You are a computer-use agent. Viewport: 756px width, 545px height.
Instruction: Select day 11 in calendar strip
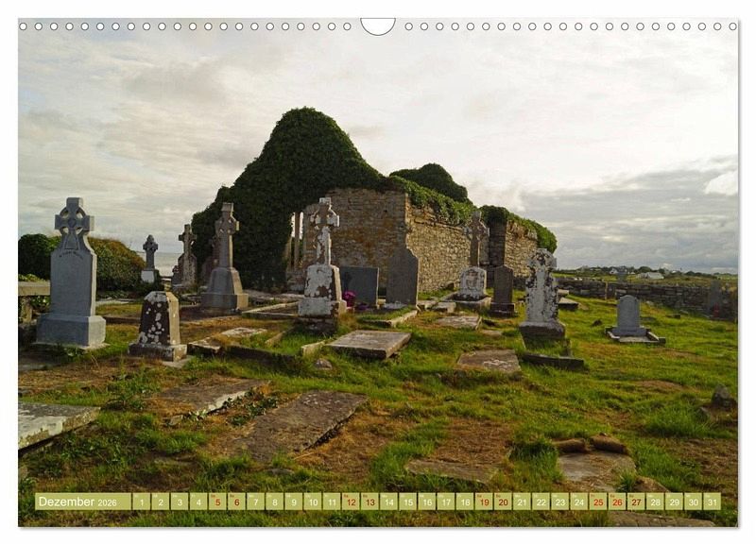(x=332, y=502)
